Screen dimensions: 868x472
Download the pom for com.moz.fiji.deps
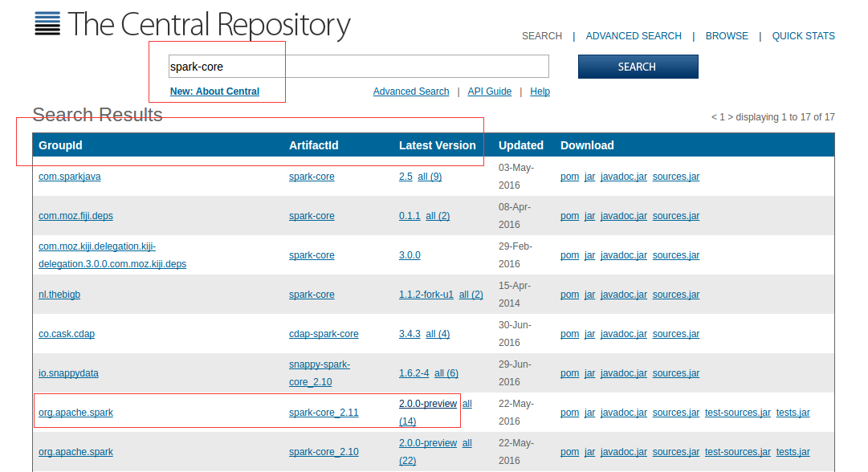tap(569, 216)
